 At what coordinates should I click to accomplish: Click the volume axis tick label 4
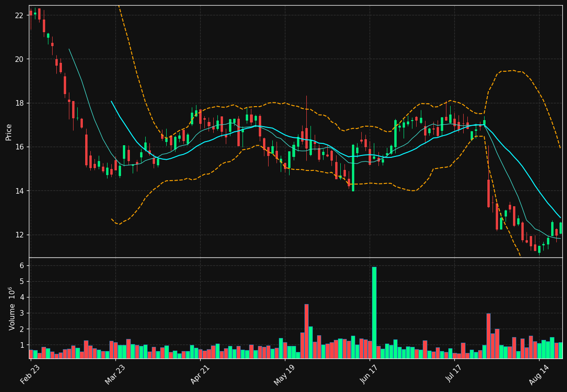click(x=21, y=297)
